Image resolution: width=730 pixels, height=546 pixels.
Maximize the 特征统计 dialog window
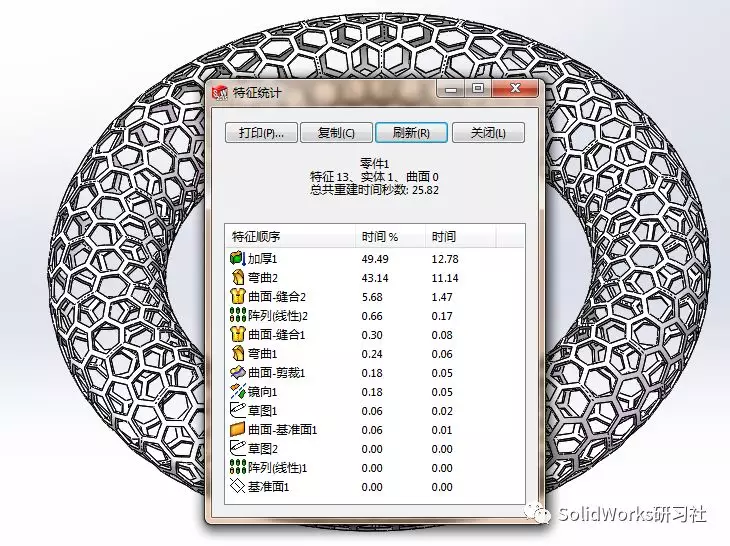tap(478, 88)
